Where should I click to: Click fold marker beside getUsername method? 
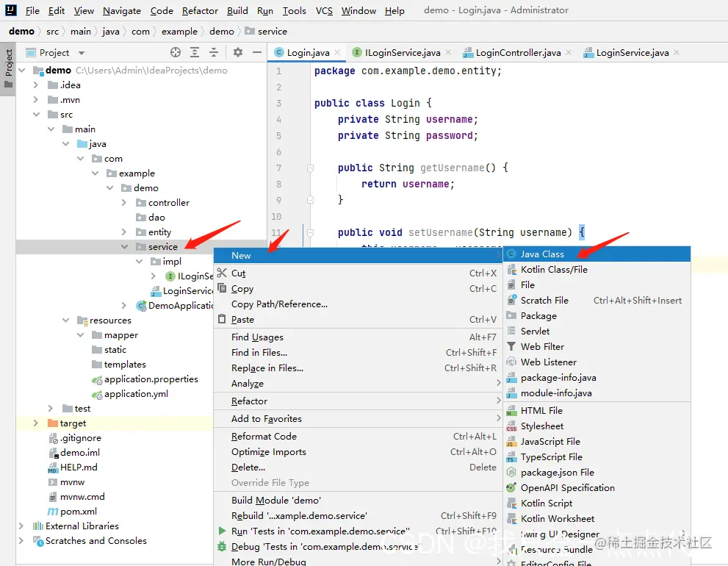[310, 168]
